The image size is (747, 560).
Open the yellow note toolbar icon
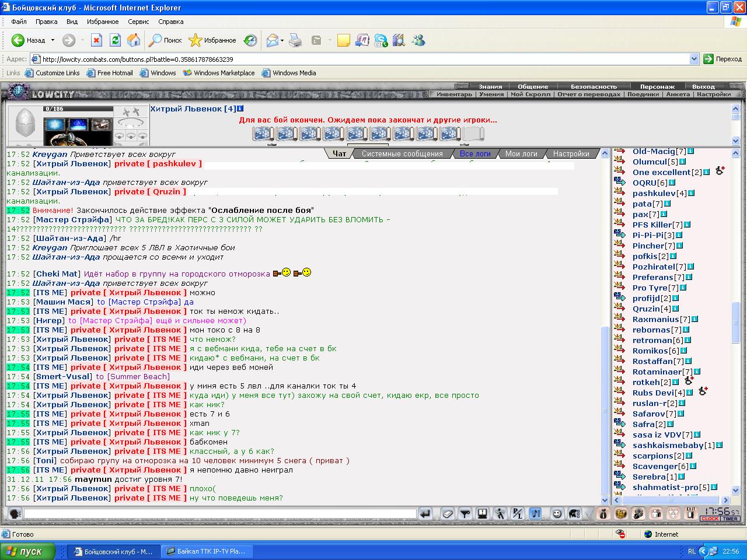click(344, 40)
